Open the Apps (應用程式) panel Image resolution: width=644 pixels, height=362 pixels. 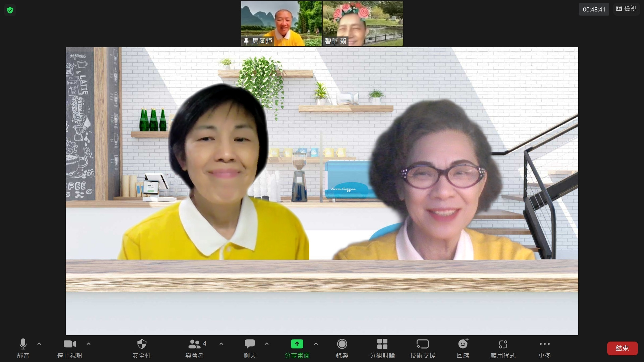click(503, 348)
